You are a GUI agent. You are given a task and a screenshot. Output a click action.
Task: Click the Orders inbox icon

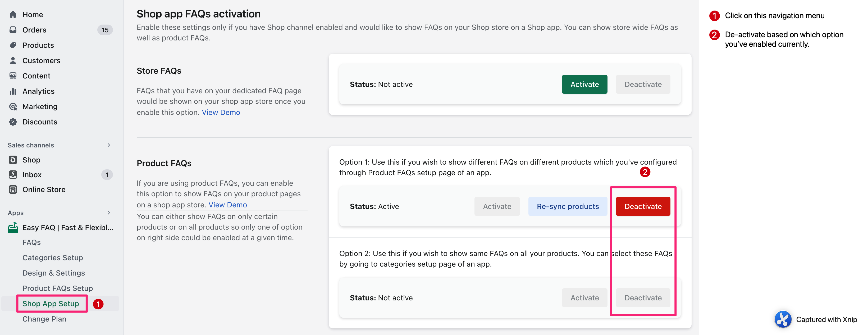click(13, 30)
